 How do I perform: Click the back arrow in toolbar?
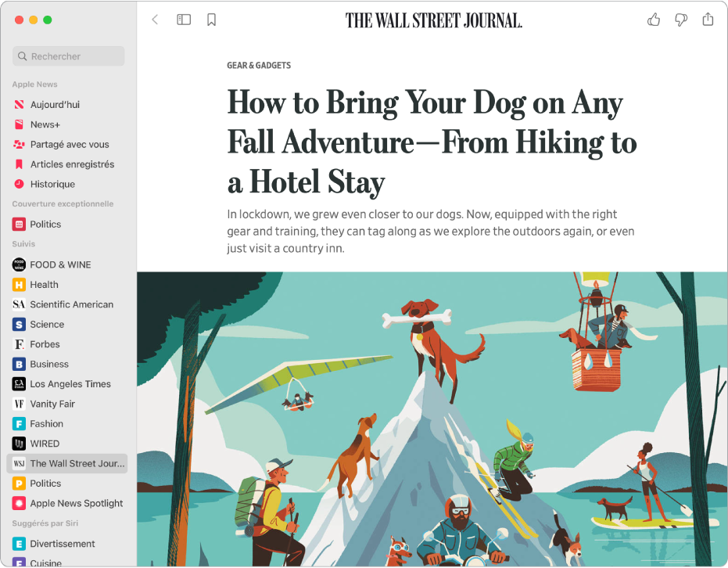click(155, 20)
